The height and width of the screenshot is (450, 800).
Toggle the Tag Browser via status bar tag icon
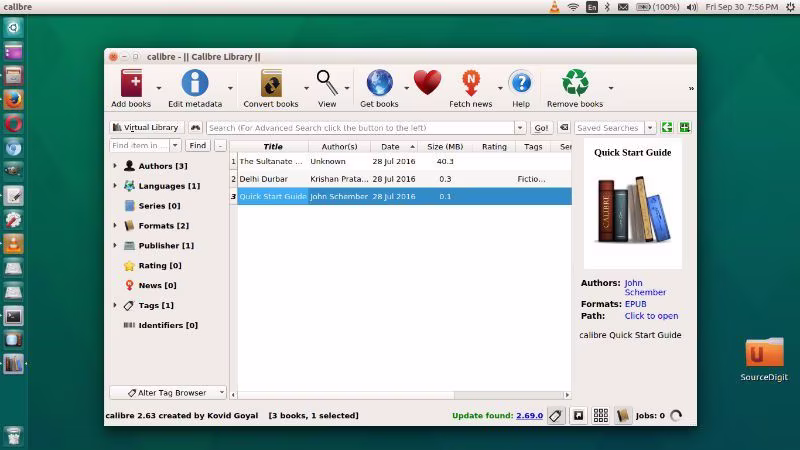pos(556,416)
